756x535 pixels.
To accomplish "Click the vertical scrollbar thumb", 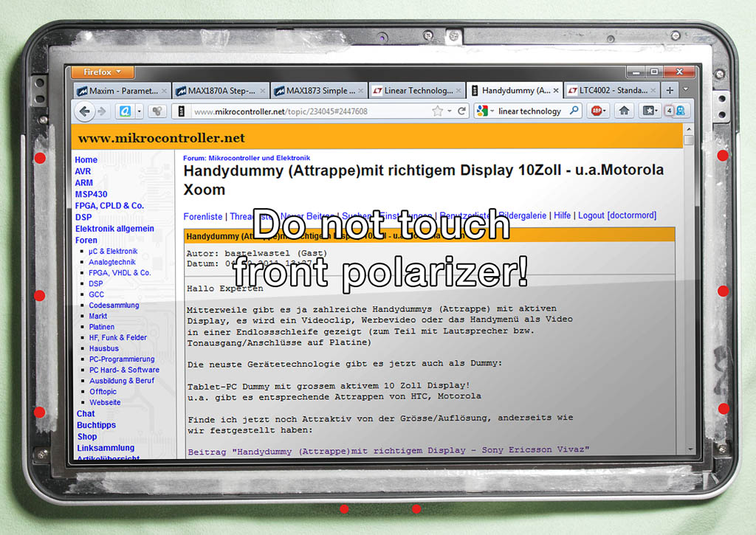I will click(x=689, y=140).
